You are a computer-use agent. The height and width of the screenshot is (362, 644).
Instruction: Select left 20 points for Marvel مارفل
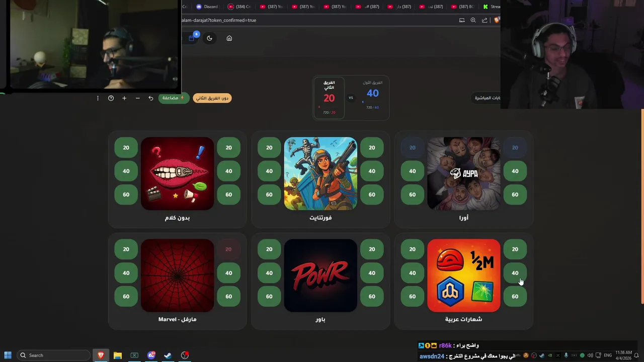(x=126, y=249)
